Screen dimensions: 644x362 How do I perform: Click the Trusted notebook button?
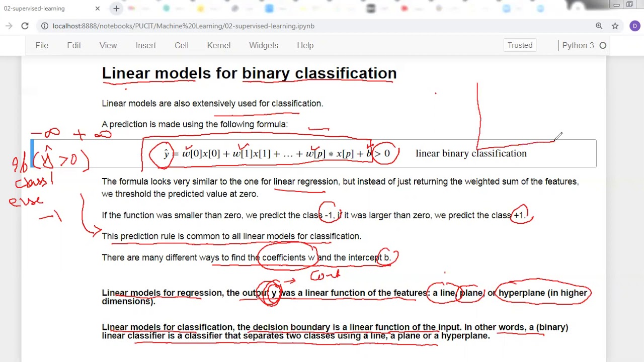point(520,45)
